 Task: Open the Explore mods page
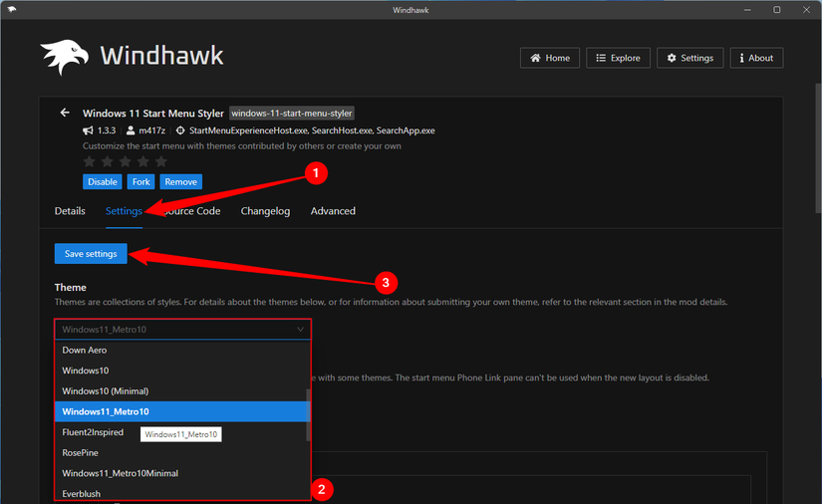point(618,58)
